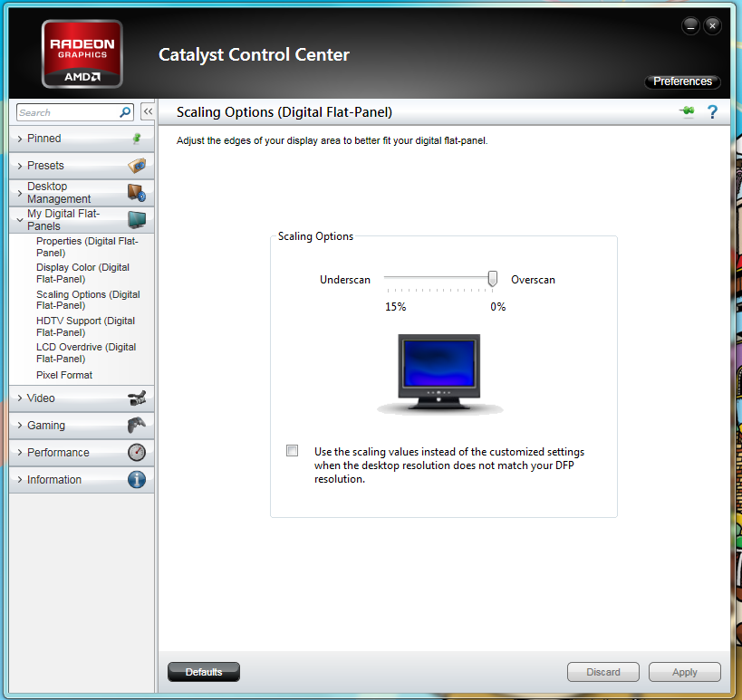This screenshot has width=742, height=700.
Task: Select HDTV Support (Digital Flat-Panel)
Action: (86, 326)
